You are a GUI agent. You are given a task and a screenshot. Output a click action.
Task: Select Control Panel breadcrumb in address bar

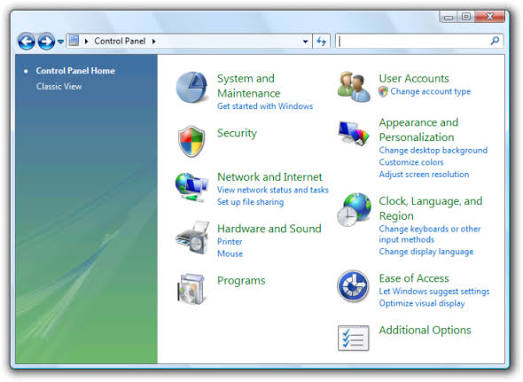tap(120, 41)
